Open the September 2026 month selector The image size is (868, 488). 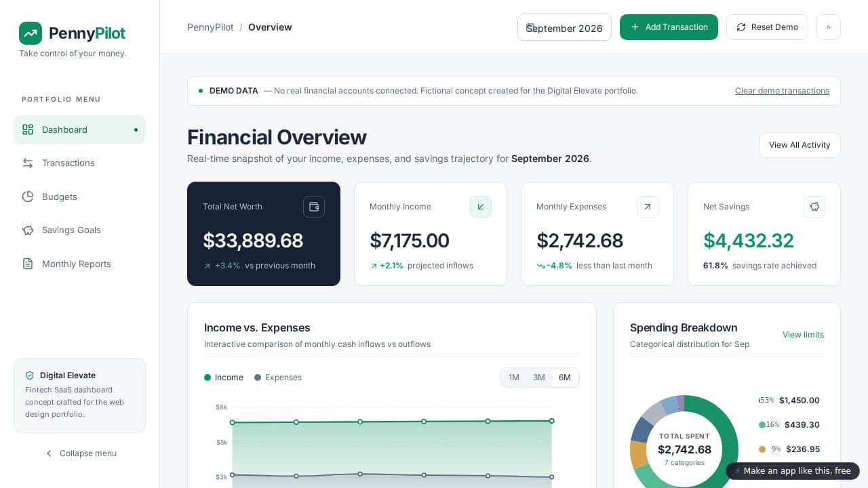tap(564, 27)
